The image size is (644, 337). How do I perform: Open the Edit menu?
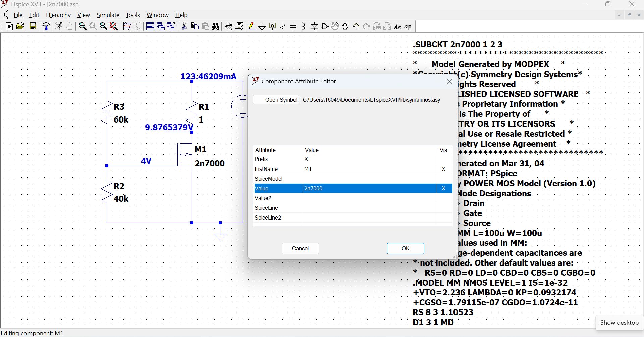point(34,15)
